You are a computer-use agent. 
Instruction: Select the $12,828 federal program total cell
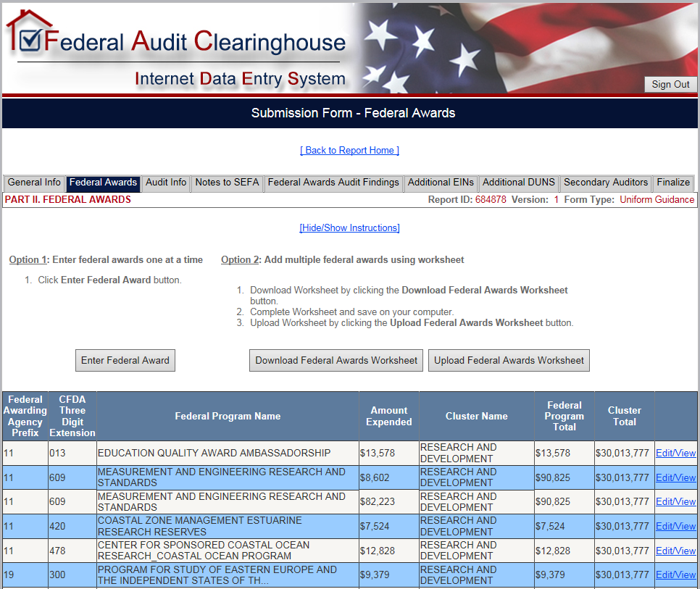pos(564,551)
